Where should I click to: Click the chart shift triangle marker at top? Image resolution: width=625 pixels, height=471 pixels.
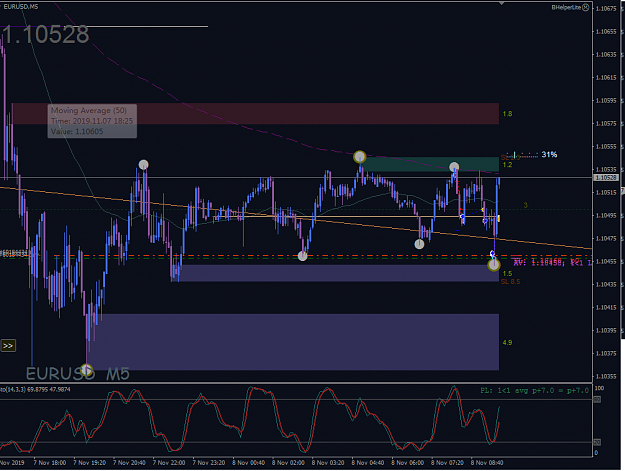(502, 3)
